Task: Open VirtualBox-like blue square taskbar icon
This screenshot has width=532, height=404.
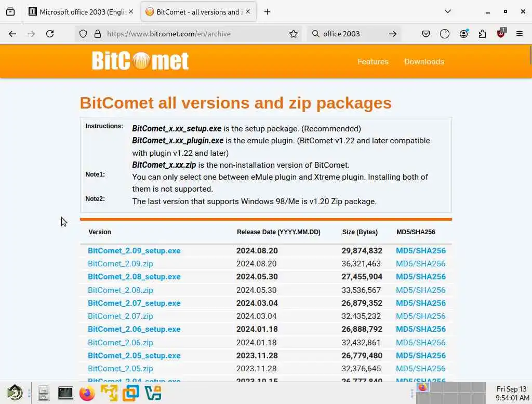Action: click(130, 393)
